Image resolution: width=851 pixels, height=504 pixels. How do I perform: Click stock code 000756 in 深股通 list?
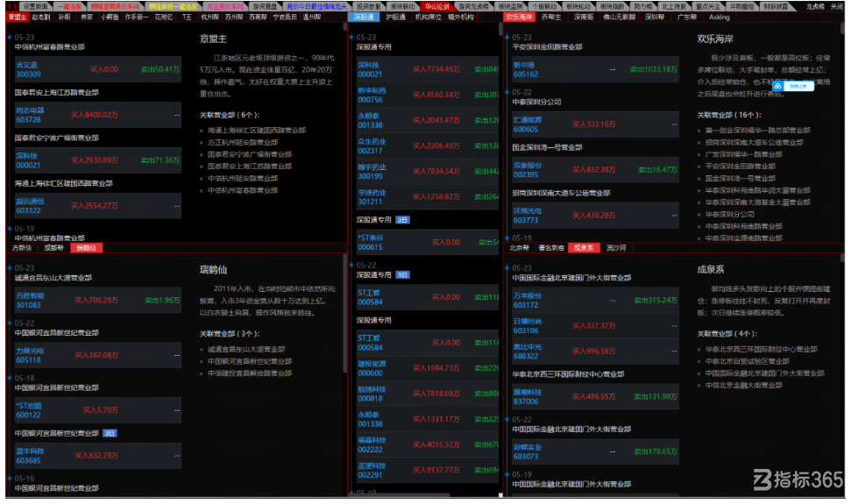click(x=370, y=100)
